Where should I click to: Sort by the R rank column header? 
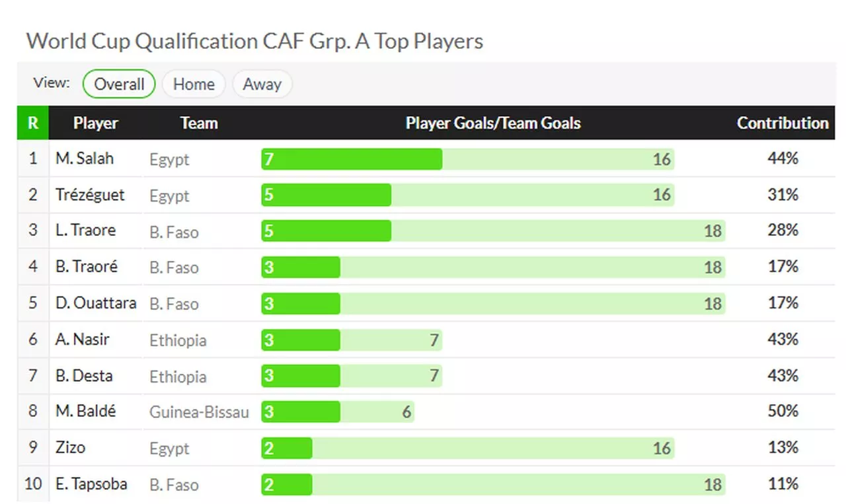32,123
